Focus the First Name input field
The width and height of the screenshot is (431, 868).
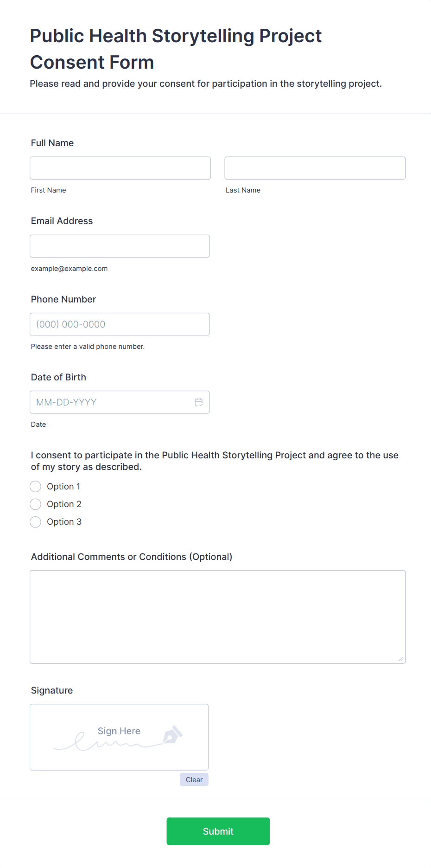point(120,168)
